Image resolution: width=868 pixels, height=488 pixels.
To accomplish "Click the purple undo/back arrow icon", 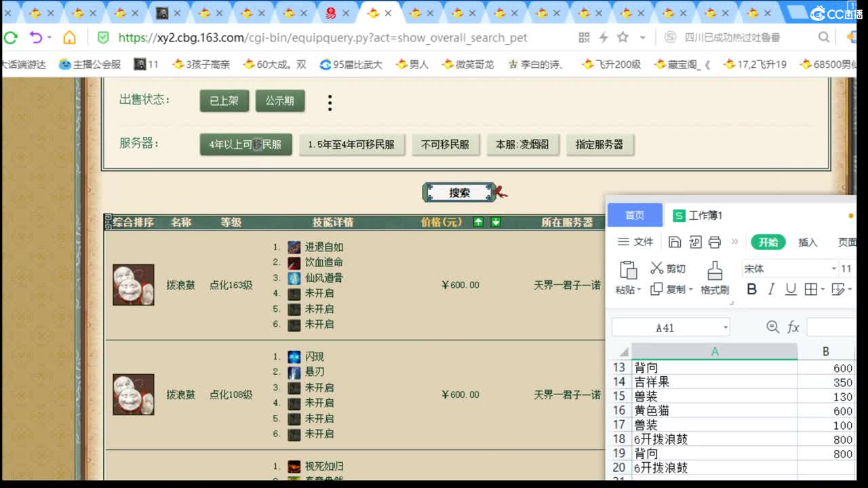I will tap(35, 37).
